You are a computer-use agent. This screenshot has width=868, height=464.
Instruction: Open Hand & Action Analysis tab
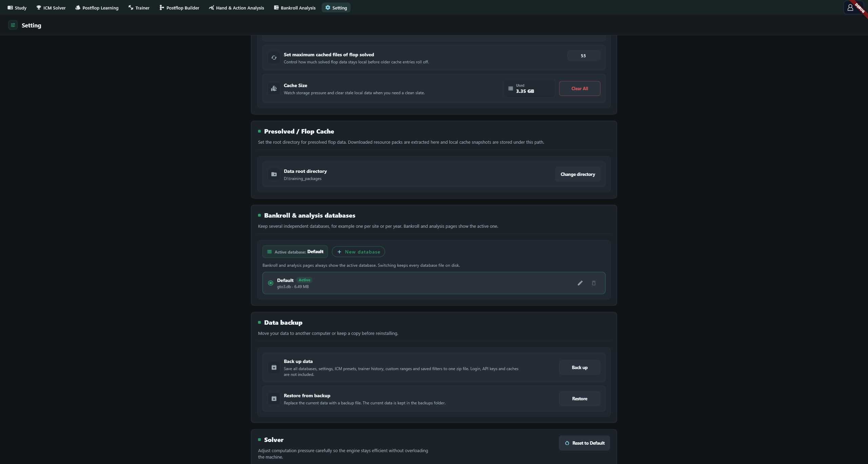[236, 8]
